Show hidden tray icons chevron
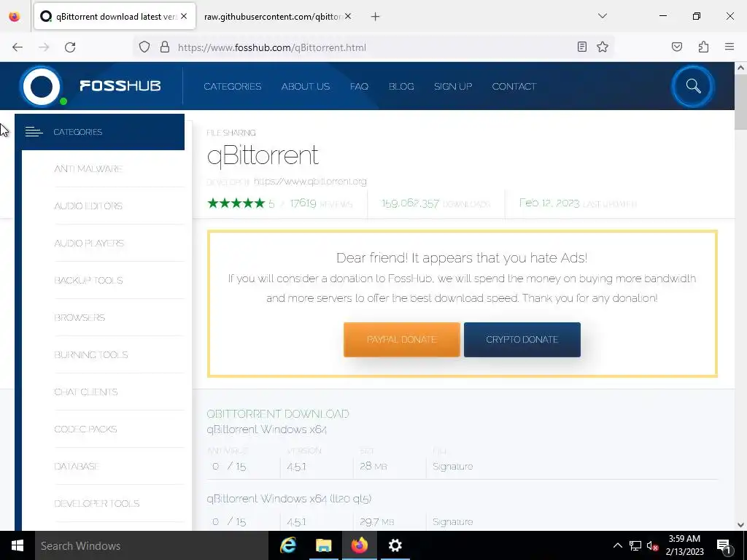 pyautogui.click(x=617, y=545)
